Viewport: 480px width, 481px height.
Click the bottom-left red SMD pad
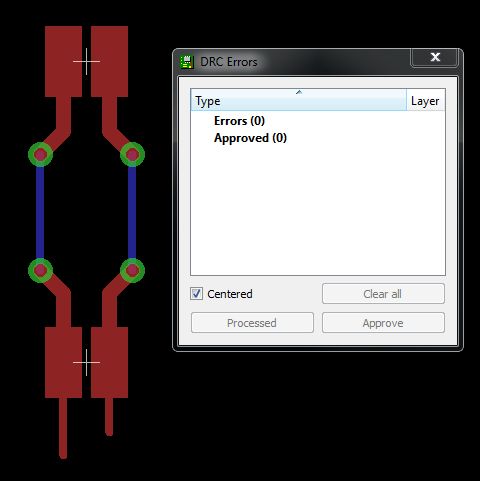coord(63,362)
